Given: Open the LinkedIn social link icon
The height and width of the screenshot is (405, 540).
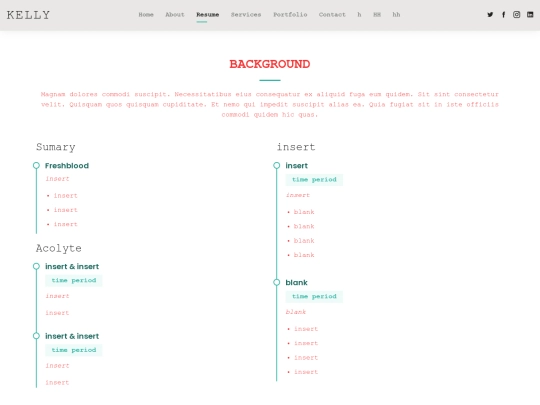Looking at the screenshot, I should (x=530, y=14).
